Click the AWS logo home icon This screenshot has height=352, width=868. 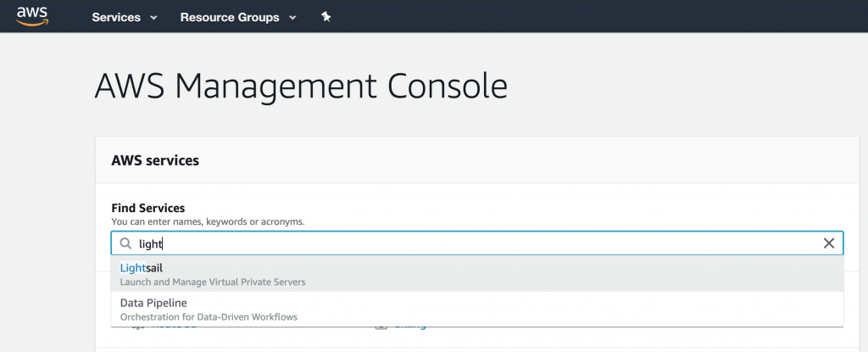[x=32, y=16]
